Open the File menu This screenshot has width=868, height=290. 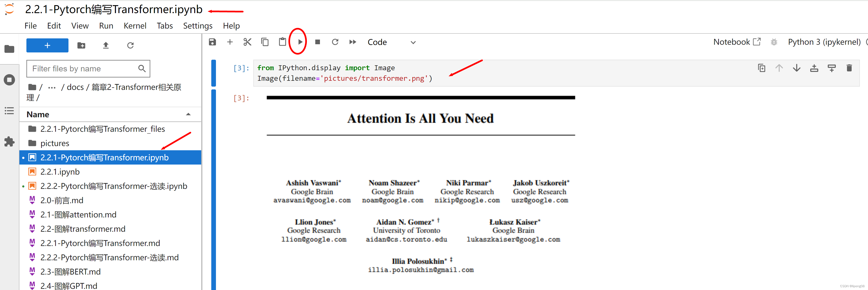point(31,26)
